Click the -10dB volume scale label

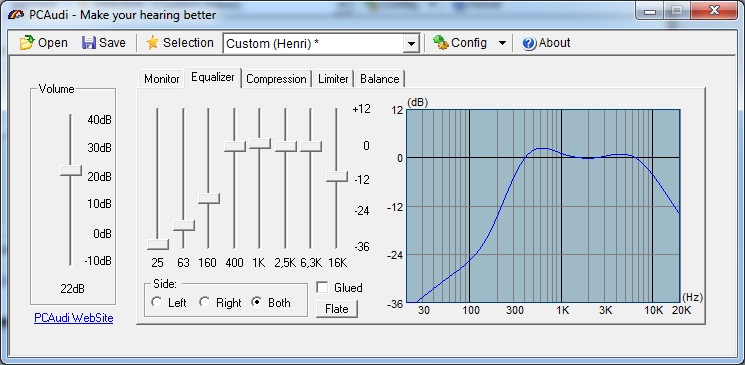click(x=98, y=261)
